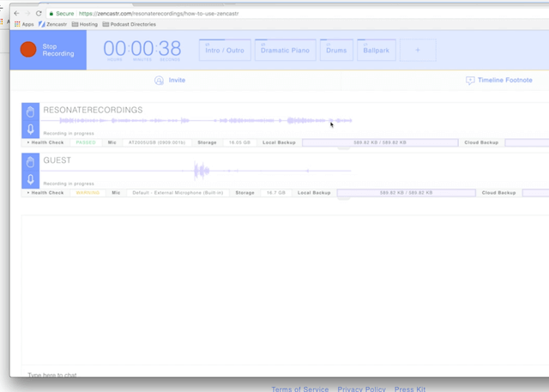Click the Invite person icon
549x392 pixels.
coord(159,81)
